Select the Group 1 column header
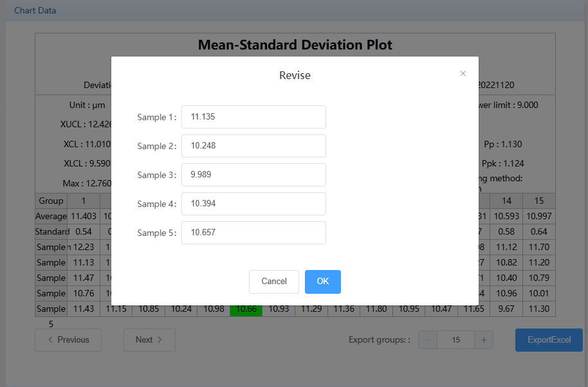The height and width of the screenshot is (387, 588). point(84,201)
